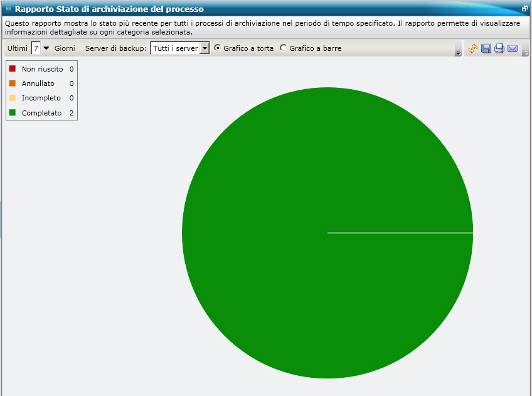
Task: Click the Completato legend label
Action: click(x=42, y=113)
